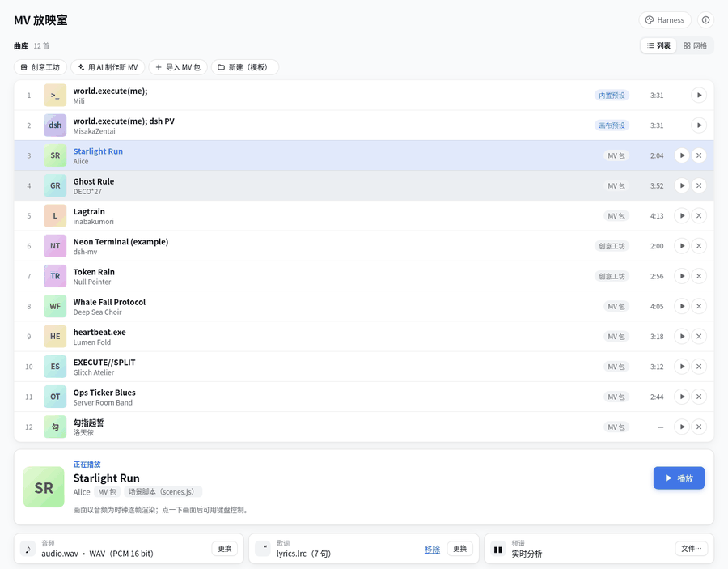Play 勾指起誓 by 洛天依
This screenshot has height=569, width=728.
(682, 427)
